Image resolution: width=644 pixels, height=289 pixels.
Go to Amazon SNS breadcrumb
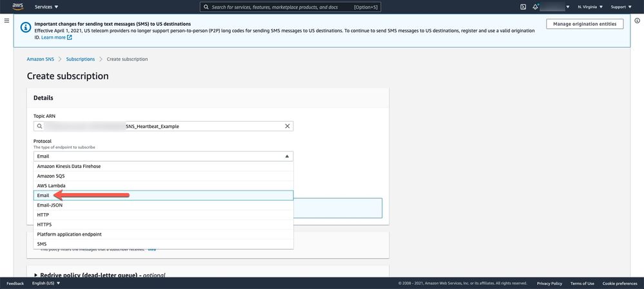[x=40, y=59]
